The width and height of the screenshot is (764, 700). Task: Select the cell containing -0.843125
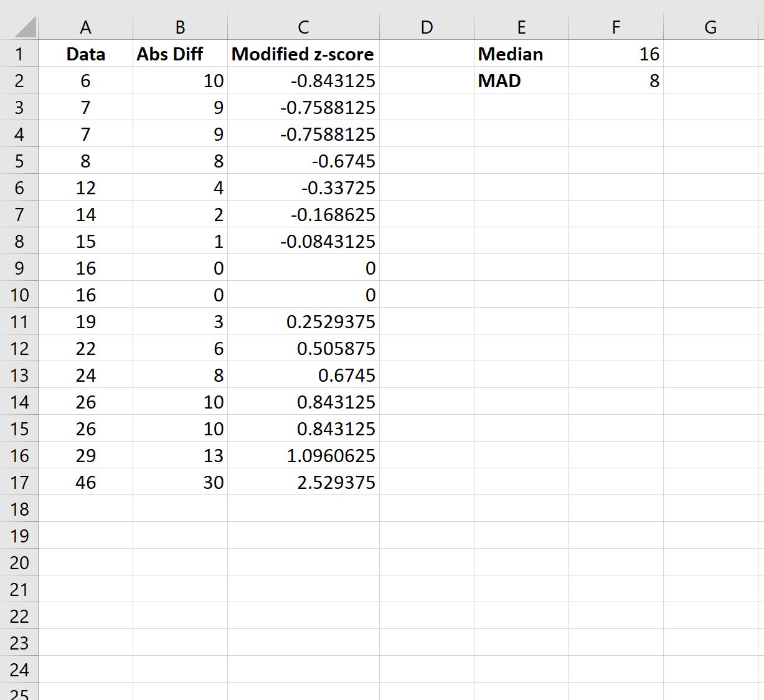tap(303, 80)
